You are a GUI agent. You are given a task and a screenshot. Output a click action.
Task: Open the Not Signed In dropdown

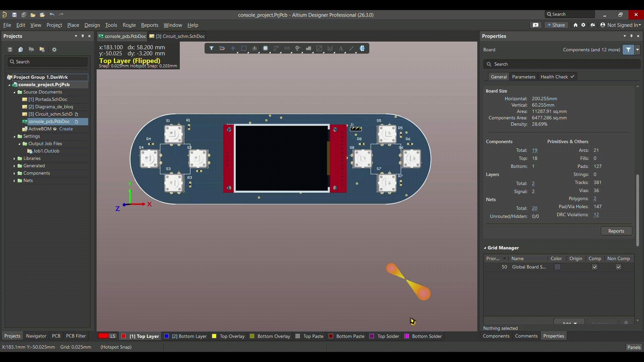621,25
